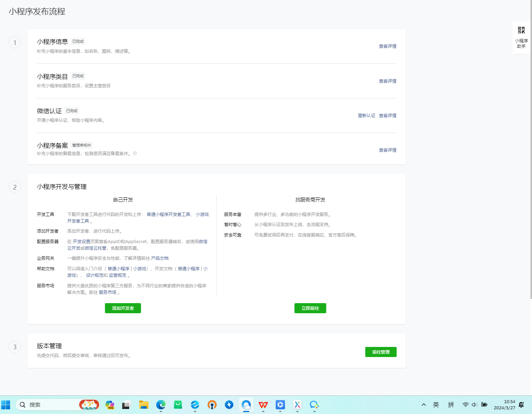532x414 pixels.
Task: Click the 自己开发 column heading
Action: coord(123,200)
